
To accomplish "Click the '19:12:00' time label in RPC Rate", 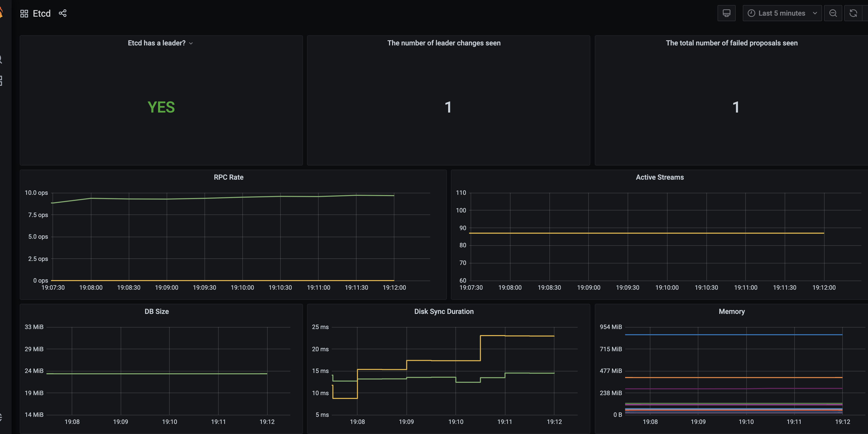I will click(x=394, y=288).
